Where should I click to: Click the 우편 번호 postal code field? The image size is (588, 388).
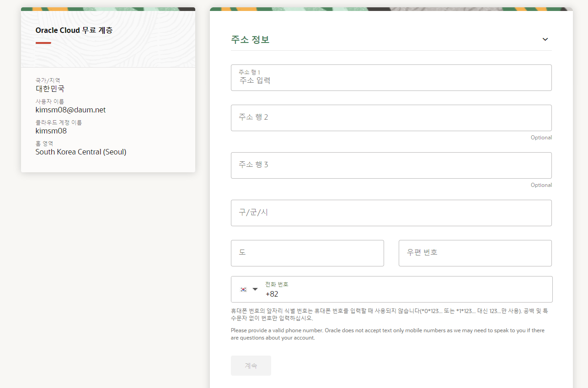[x=475, y=253]
